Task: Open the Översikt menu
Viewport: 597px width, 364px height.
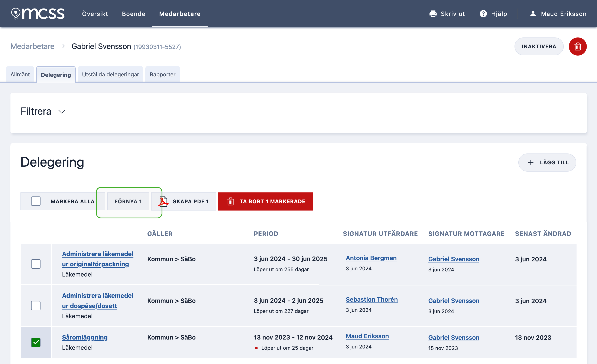Action: click(95, 14)
